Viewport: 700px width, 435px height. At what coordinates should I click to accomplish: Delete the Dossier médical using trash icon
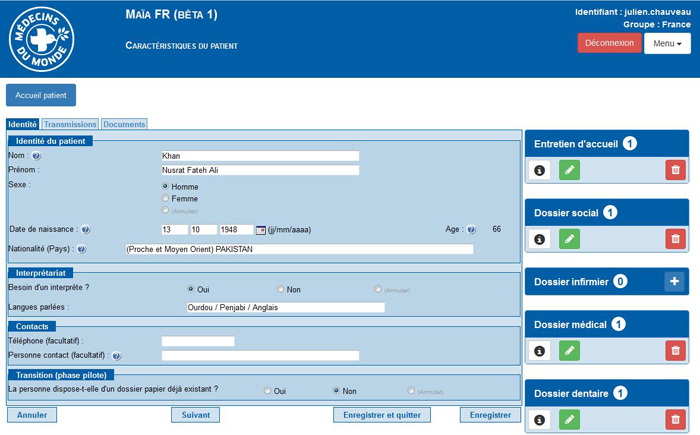pyautogui.click(x=675, y=351)
